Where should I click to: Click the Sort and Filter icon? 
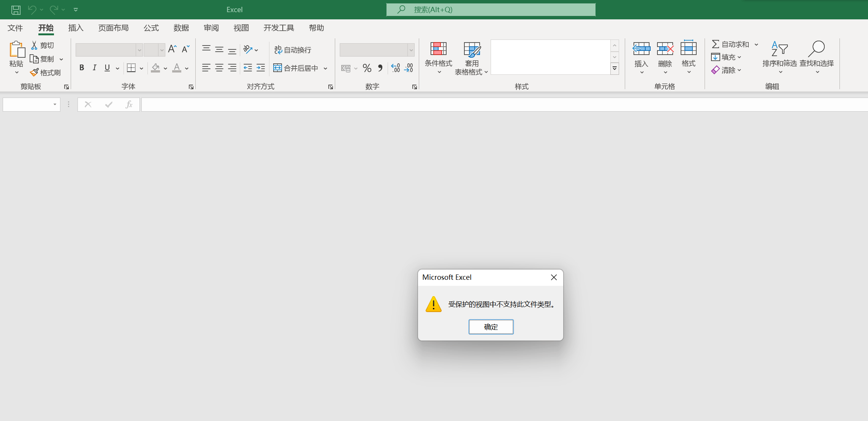[779, 49]
